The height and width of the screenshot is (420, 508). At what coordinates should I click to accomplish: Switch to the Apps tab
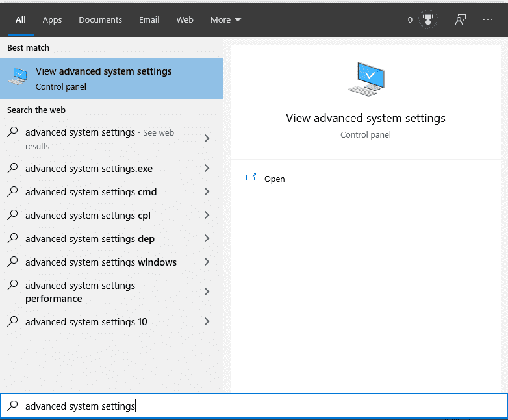pyautogui.click(x=52, y=19)
